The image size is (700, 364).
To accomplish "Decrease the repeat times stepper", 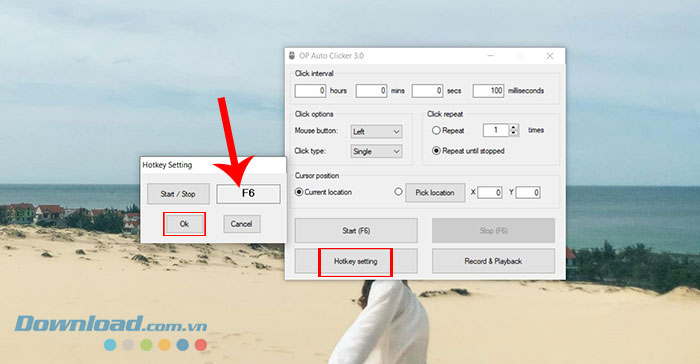I will point(513,133).
